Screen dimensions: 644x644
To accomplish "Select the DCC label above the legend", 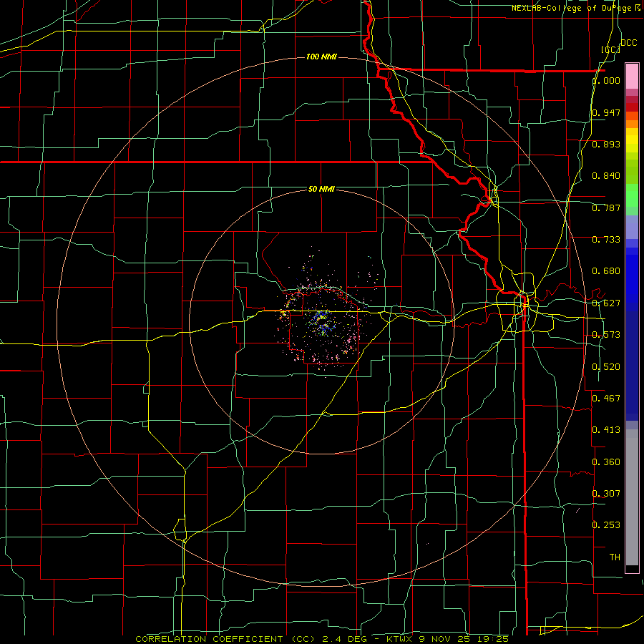I will pos(628,43).
